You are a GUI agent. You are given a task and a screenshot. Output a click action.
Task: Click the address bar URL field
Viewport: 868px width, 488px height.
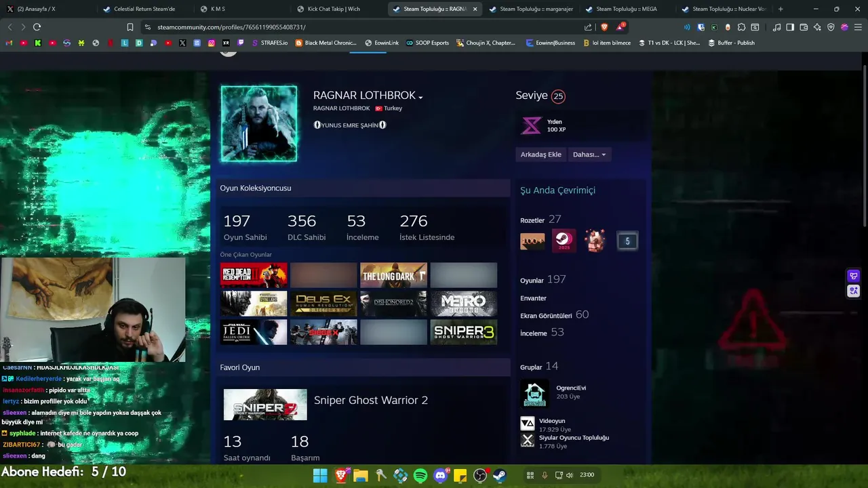(359, 27)
